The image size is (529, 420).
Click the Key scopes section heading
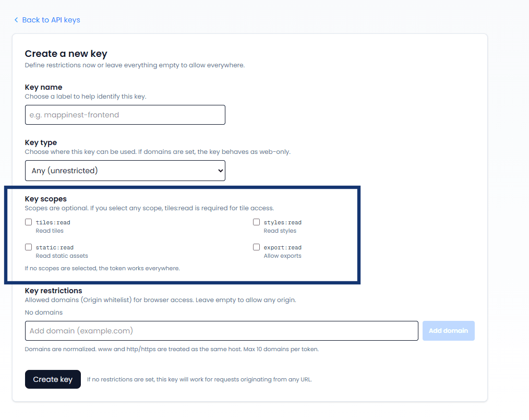pyautogui.click(x=45, y=198)
